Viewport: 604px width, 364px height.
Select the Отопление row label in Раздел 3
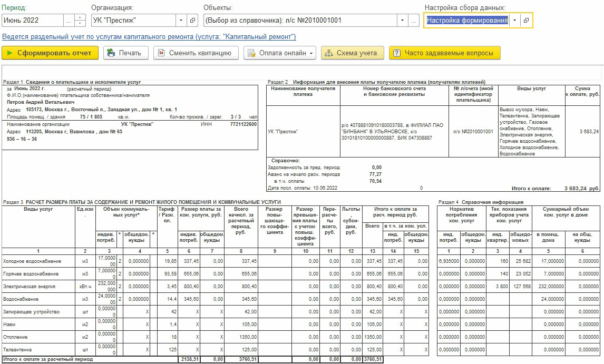coord(15,337)
